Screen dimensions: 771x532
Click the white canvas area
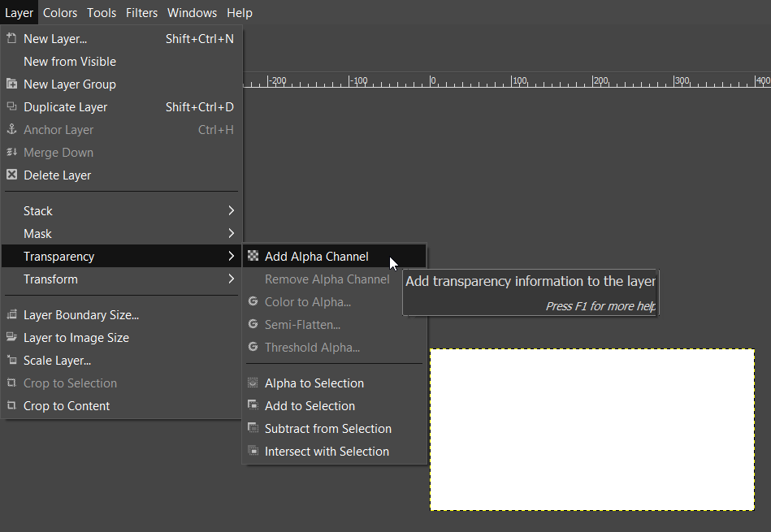point(592,430)
